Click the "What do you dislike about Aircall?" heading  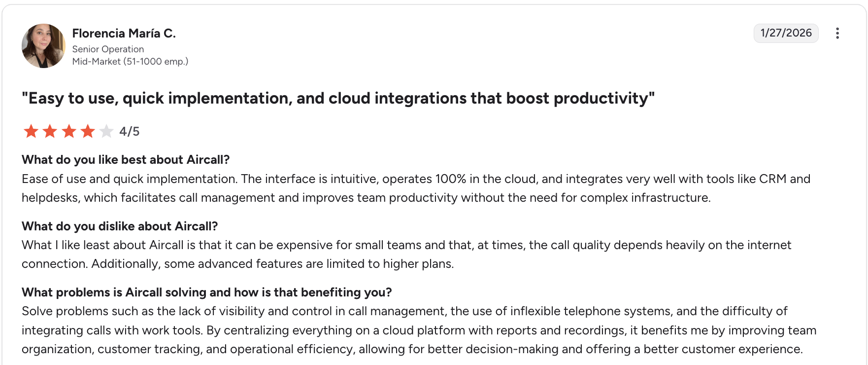coord(120,226)
